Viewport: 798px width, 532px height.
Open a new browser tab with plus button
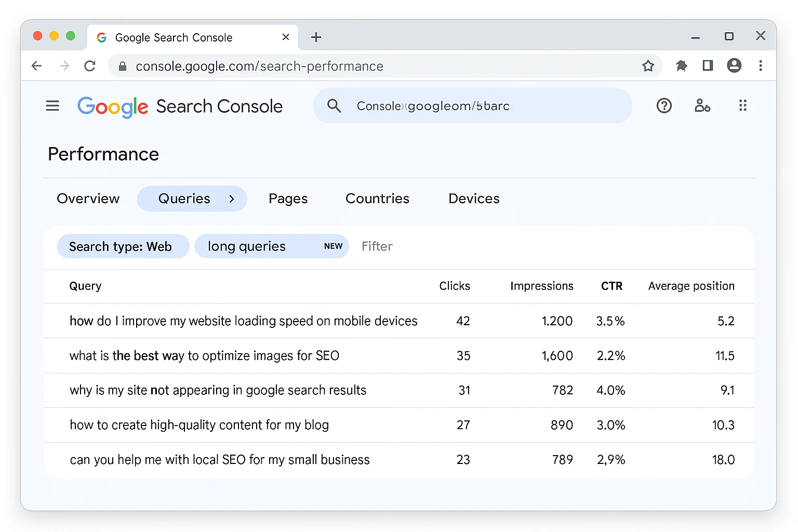(x=316, y=37)
